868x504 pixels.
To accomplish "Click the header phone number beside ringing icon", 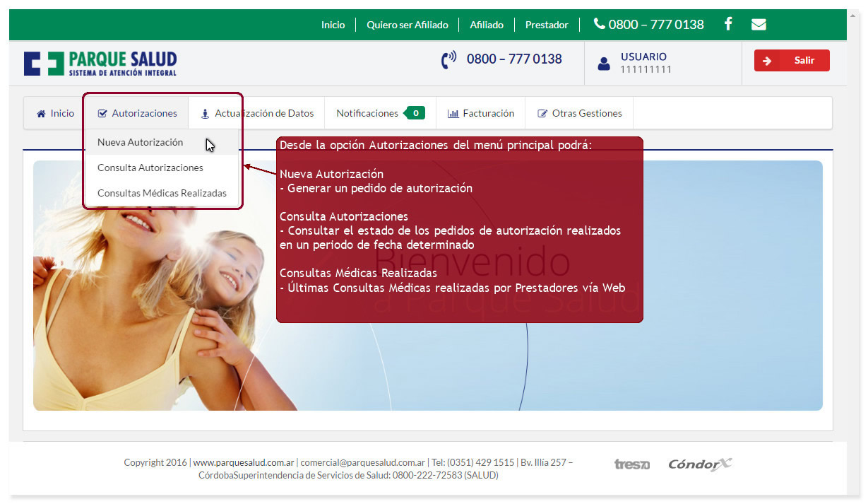I will (514, 59).
